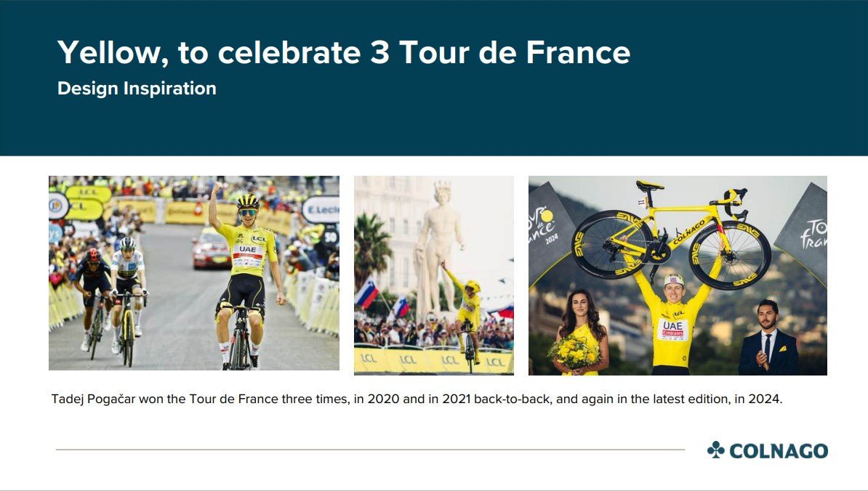
Task: Select the "Yellow, to celebrate 3 Tour de France" title
Action: pos(343,52)
